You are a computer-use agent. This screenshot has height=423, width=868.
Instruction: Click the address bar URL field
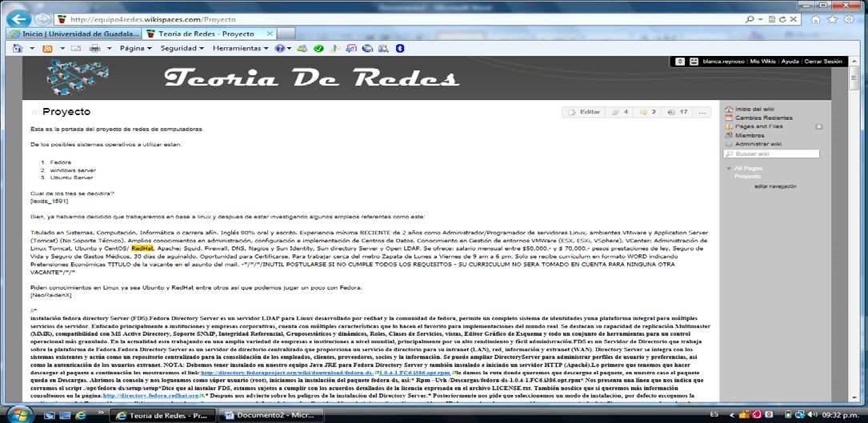(x=398, y=19)
